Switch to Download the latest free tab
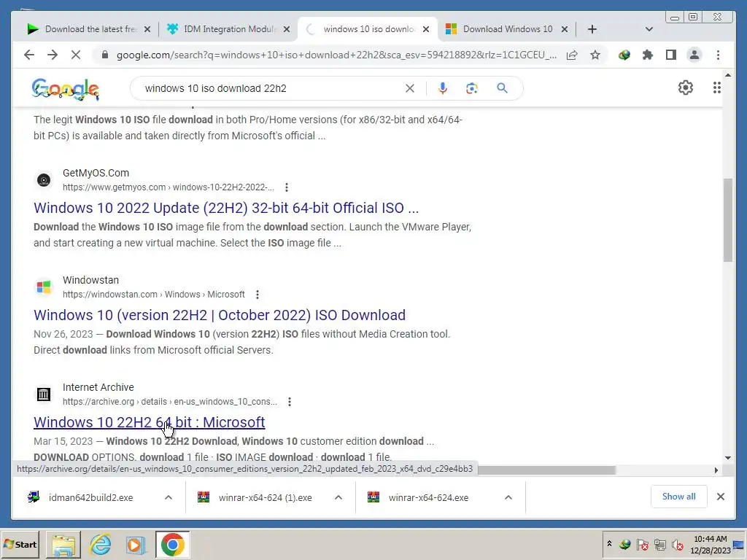The image size is (747, 560). point(90,29)
